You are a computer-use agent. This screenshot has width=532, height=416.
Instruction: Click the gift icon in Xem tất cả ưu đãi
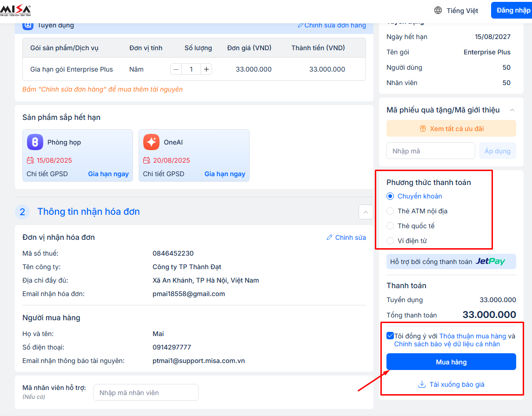423,129
